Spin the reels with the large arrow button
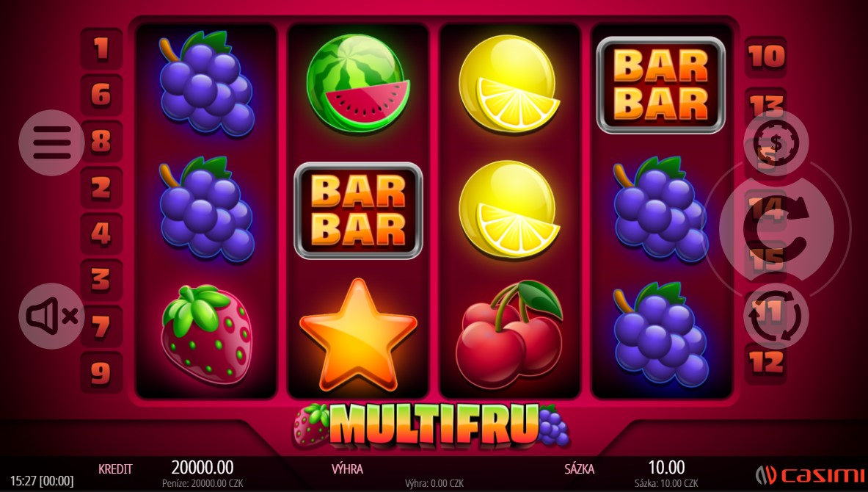This screenshot has height=492, width=868. pyautogui.click(x=776, y=228)
